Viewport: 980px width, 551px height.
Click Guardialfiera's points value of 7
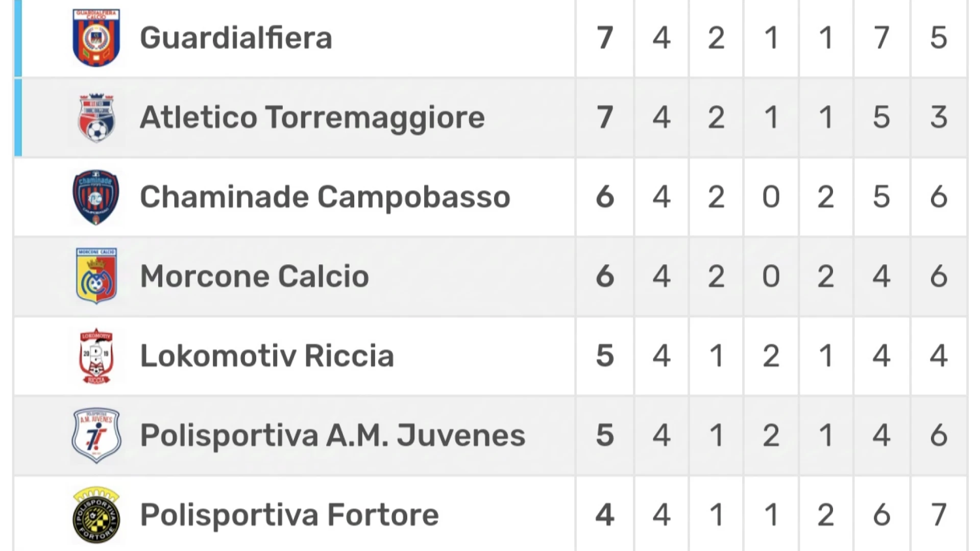605,38
